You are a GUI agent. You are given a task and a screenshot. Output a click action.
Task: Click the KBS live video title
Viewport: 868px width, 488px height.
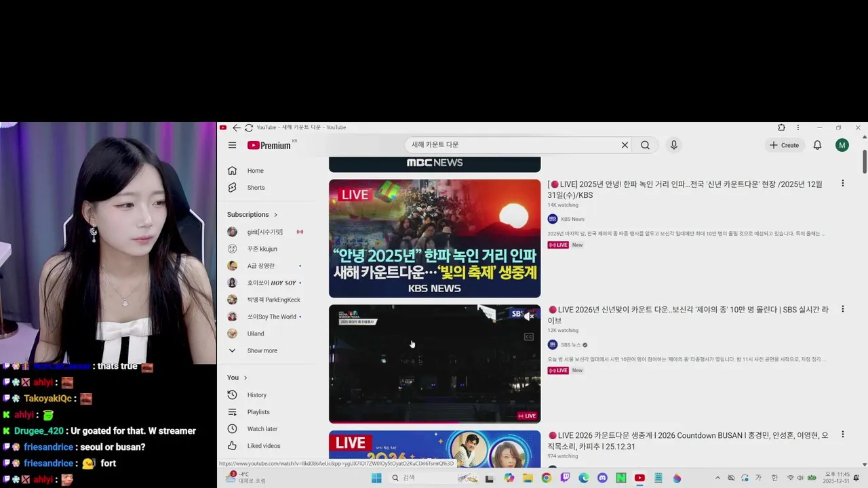click(685, 190)
